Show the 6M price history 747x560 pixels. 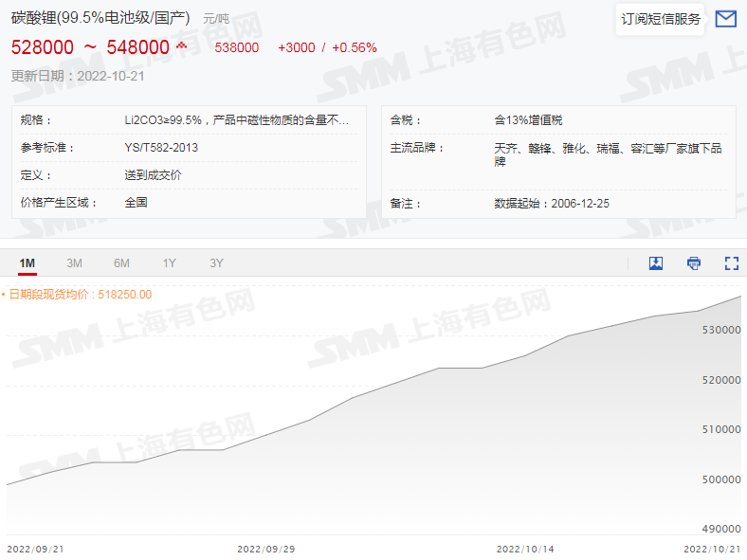pos(121,263)
